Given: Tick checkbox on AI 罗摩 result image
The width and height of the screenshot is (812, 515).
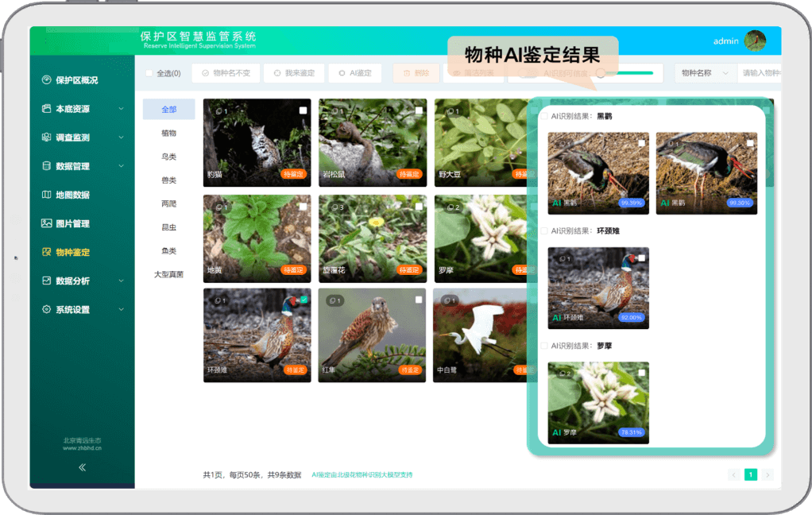Looking at the screenshot, I should (642, 373).
